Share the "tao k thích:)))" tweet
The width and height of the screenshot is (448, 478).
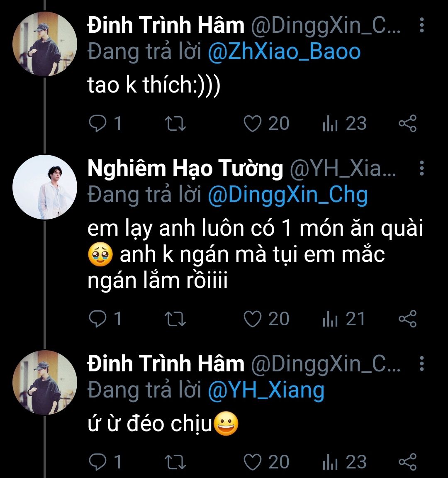click(x=407, y=124)
